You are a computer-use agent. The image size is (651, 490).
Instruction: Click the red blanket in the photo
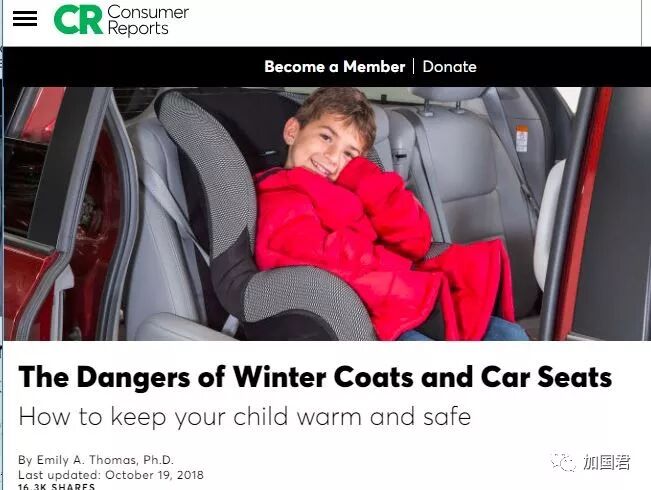pyautogui.click(x=473, y=287)
